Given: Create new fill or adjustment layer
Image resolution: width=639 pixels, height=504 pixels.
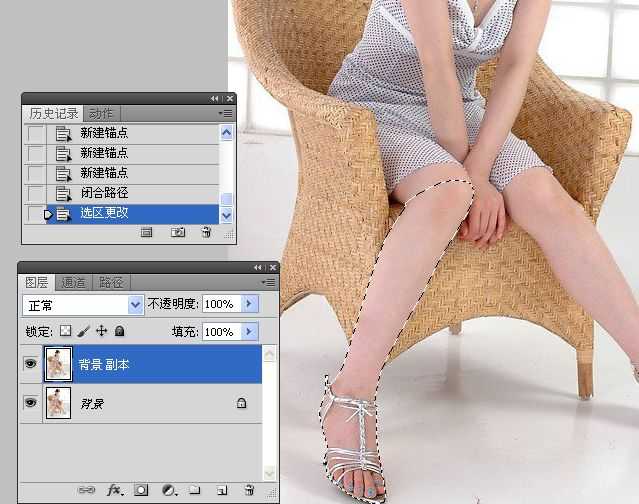Looking at the screenshot, I should point(169,490).
